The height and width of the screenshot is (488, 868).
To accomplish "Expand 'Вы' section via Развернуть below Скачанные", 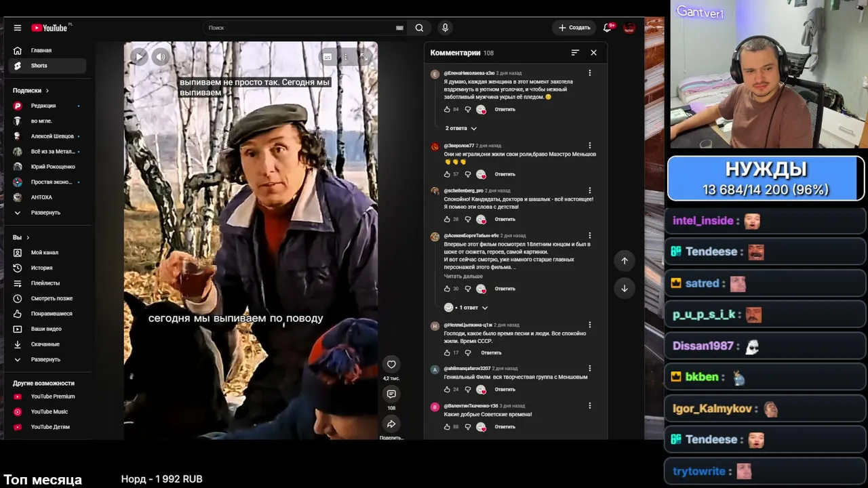I will [45, 360].
